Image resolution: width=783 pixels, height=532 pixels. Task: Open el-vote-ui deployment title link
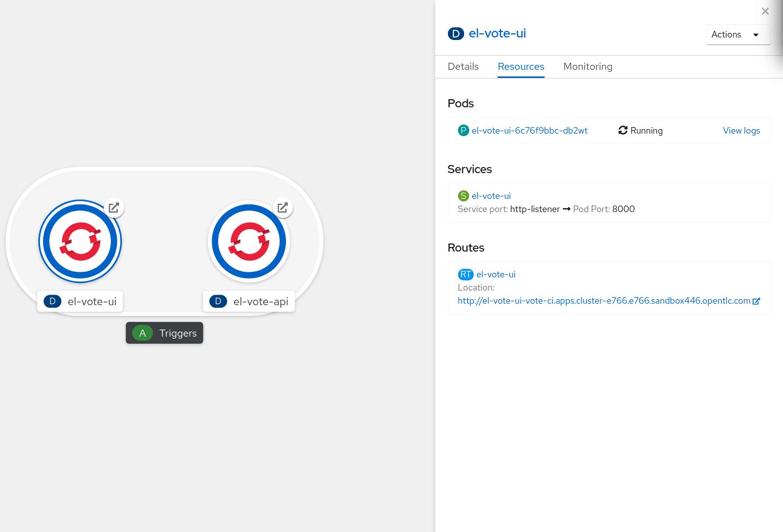coord(498,33)
